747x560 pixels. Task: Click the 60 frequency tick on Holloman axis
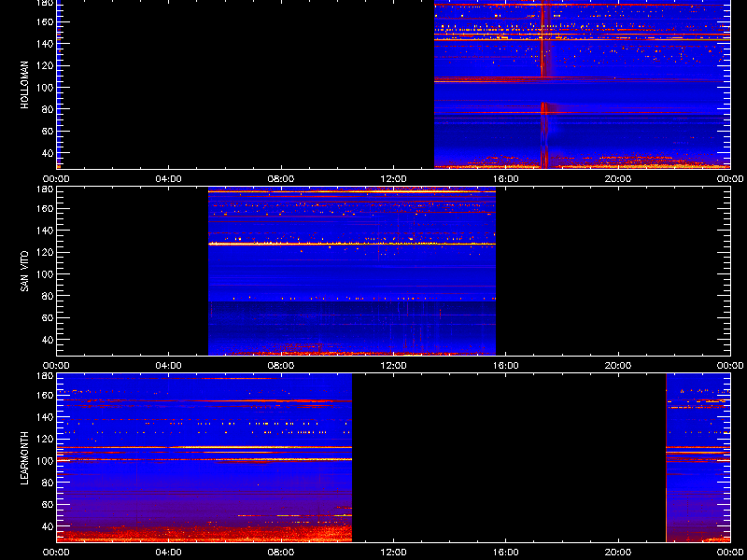[47, 131]
